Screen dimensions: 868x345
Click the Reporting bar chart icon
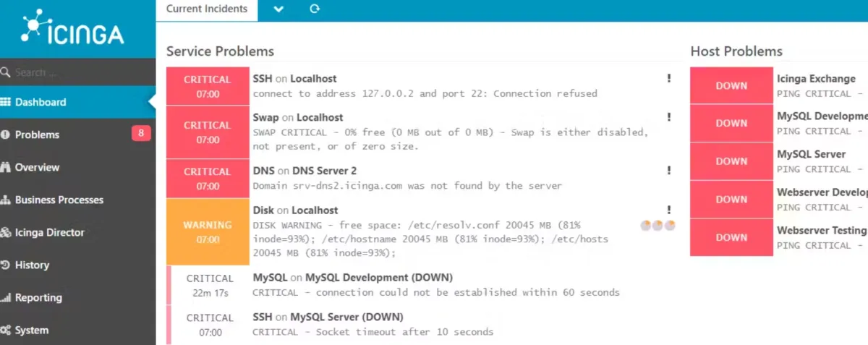pos(5,297)
